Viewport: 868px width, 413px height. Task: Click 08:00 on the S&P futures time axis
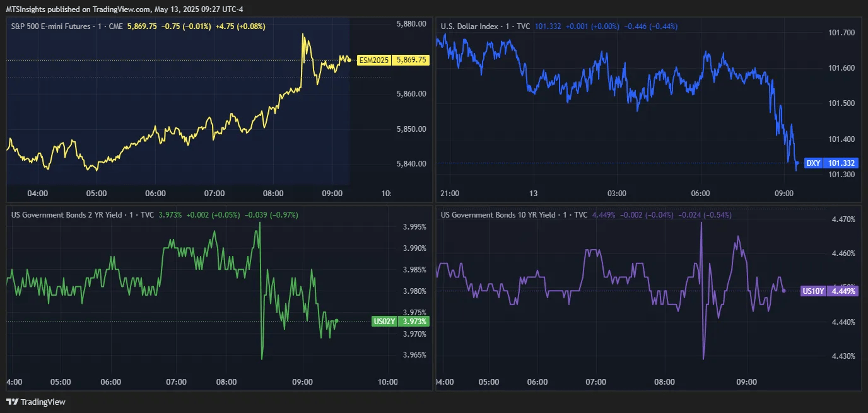pos(273,193)
